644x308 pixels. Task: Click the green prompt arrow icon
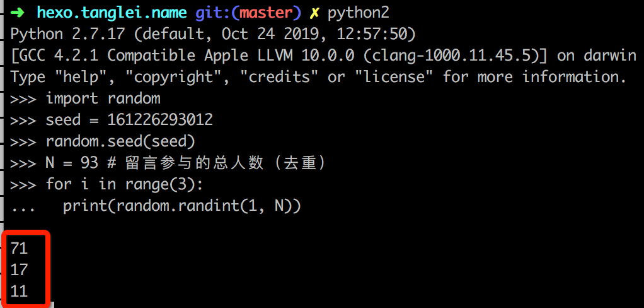pos(18,13)
